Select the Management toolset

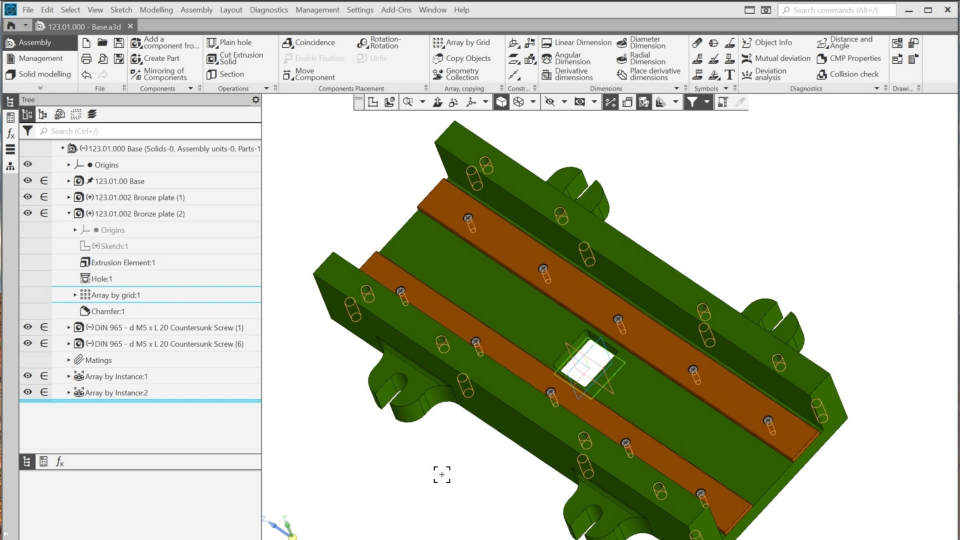click(x=40, y=58)
